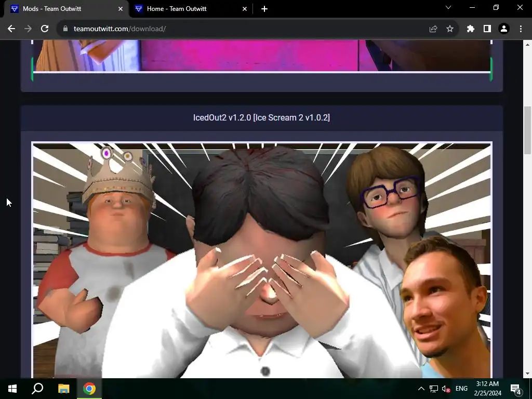The height and width of the screenshot is (399, 532).
Task: Click the pink mod image above
Action: tap(262, 56)
